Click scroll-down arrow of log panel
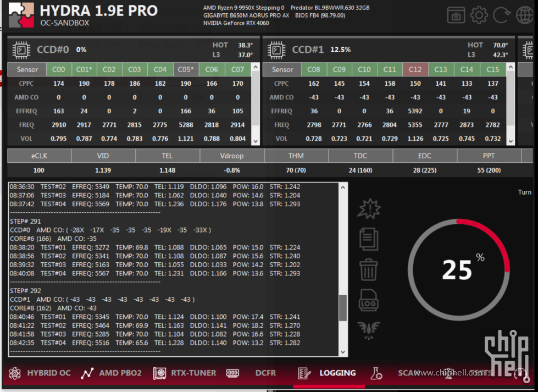The width and height of the screenshot is (538, 392). point(343,352)
